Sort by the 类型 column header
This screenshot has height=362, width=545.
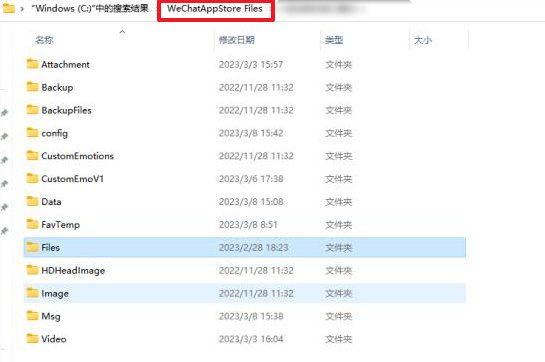[x=334, y=40]
